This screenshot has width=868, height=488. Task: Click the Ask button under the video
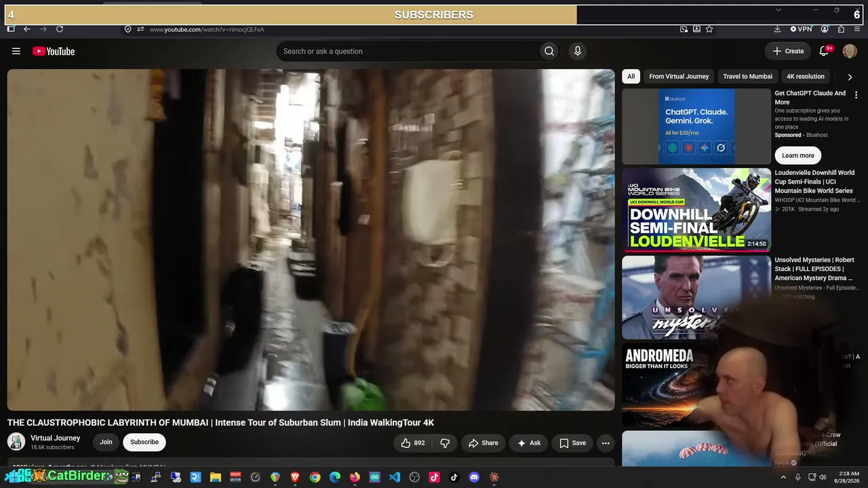[529, 443]
